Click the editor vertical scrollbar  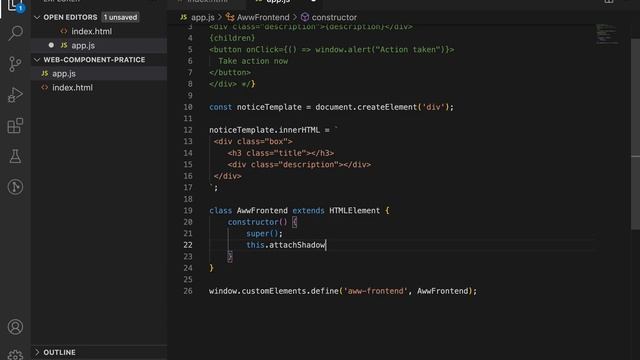tap(635, 135)
